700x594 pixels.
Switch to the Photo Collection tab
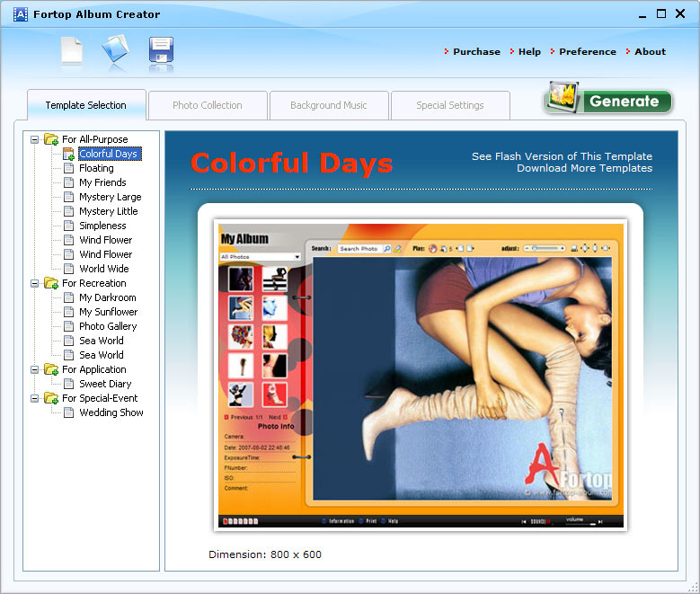pos(208,105)
